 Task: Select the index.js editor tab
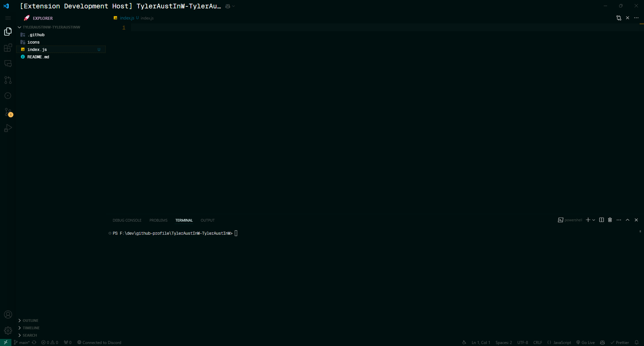click(x=126, y=18)
